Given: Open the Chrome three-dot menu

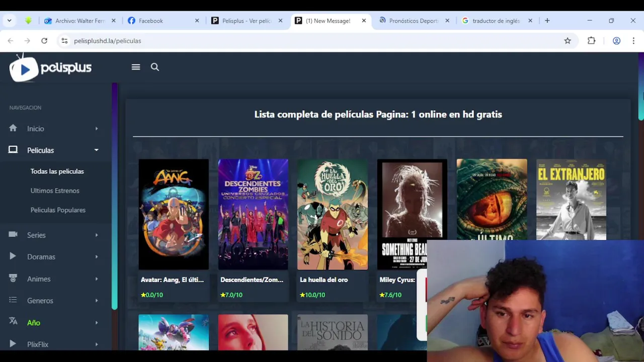Looking at the screenshot, I should tap(633, 41).
